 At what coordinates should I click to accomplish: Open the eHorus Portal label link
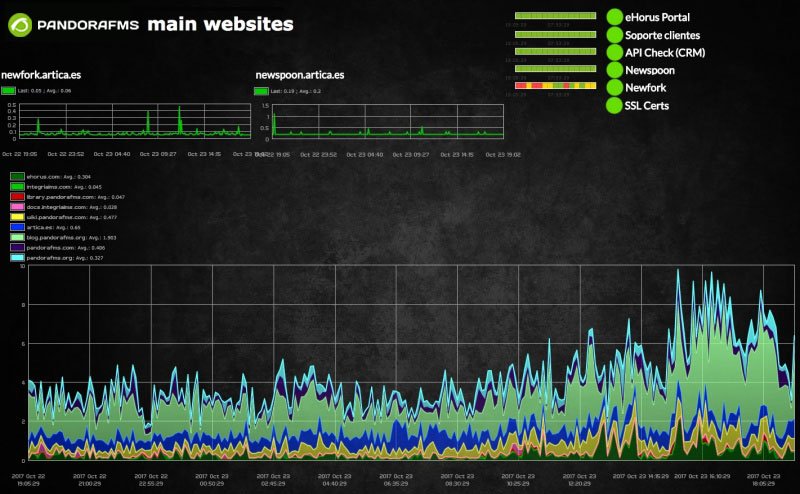[657, 17]
